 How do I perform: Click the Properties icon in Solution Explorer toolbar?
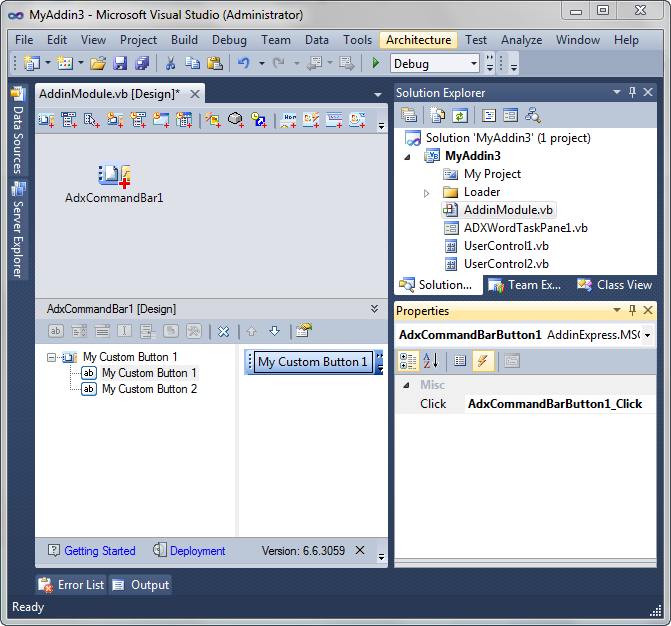[x=409, y=116]
